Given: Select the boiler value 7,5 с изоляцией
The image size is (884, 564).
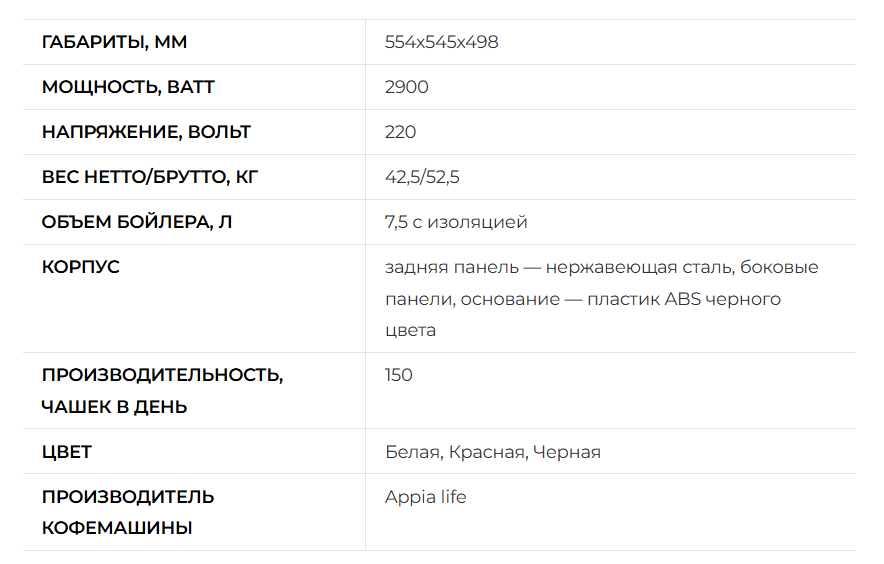Looking at the screenshot, I should [456, 223].
